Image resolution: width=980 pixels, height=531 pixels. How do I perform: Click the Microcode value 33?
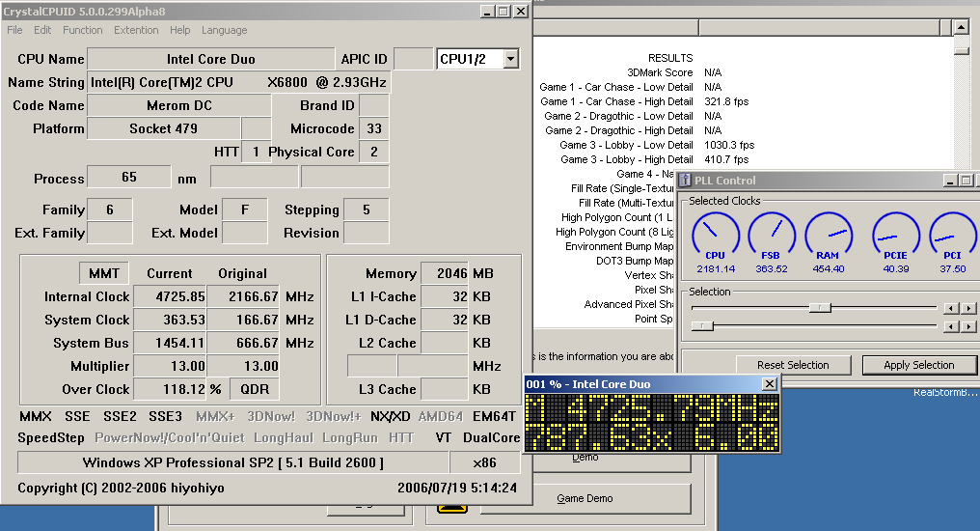pyautogui.click(x=373, y=128)
